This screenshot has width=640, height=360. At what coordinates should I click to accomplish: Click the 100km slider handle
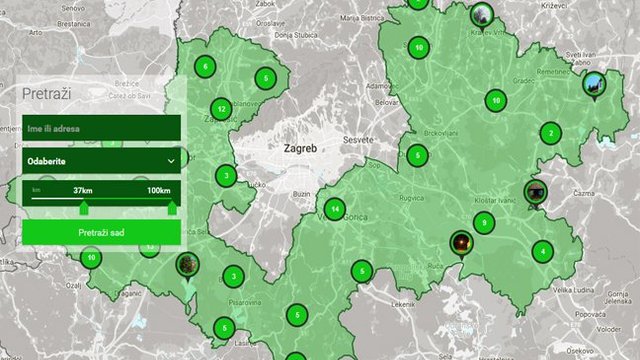click(172, 207)
